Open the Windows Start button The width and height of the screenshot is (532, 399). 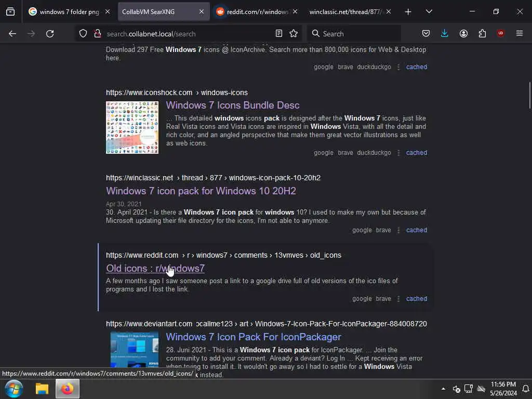(14, 389)
